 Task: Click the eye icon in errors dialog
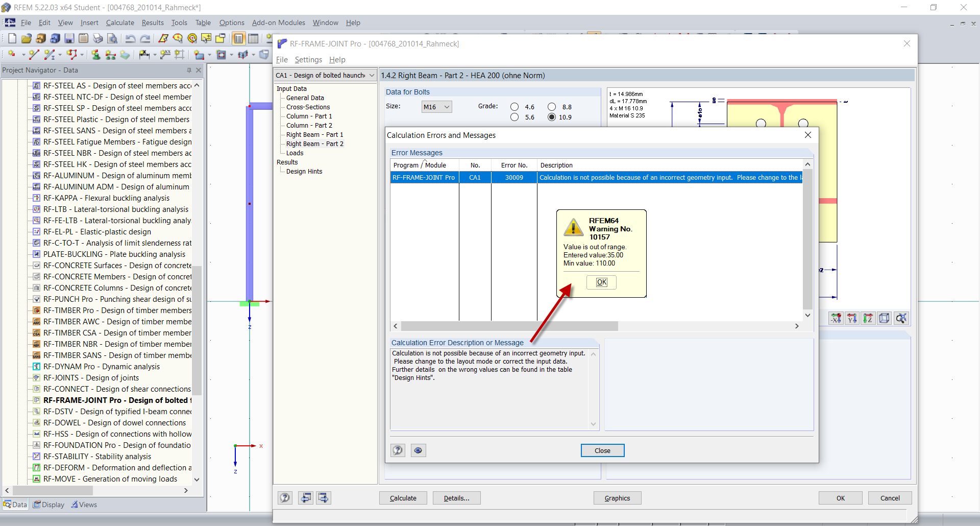[418, 450]
